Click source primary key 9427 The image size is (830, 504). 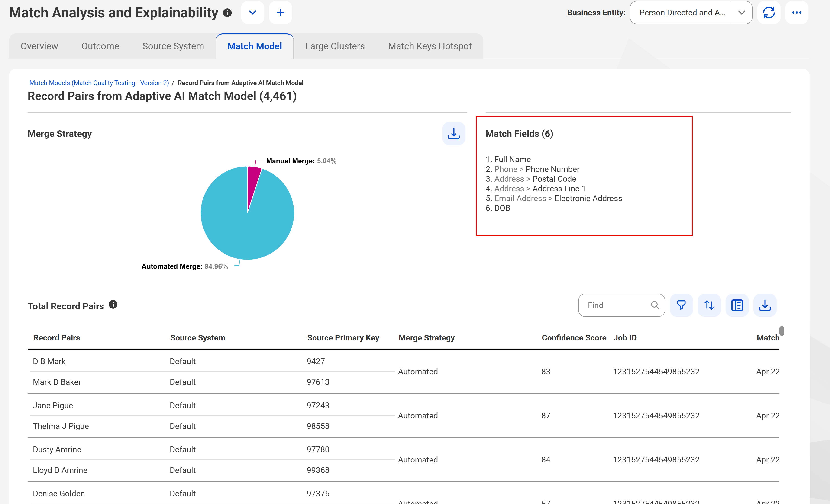tap(316, 361)
